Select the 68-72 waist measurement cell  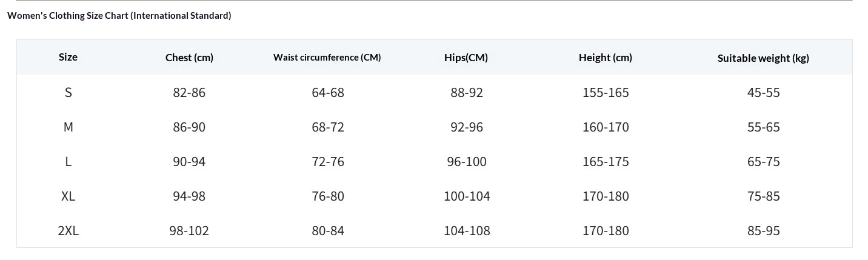point(328,127)
